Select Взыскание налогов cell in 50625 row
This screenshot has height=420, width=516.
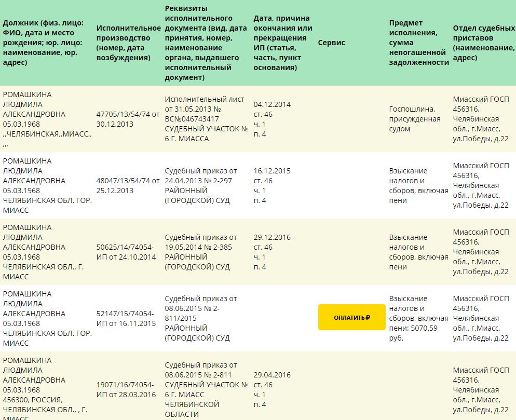418,252
